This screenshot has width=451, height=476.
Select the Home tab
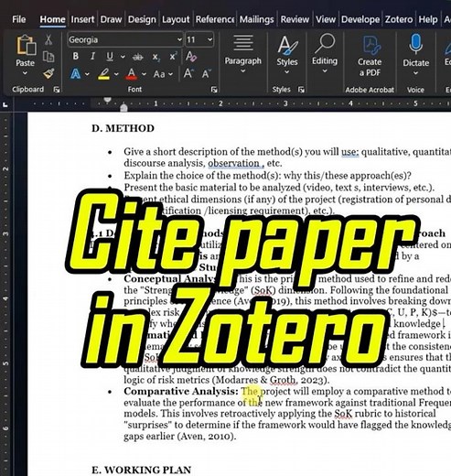click(52, 19)
